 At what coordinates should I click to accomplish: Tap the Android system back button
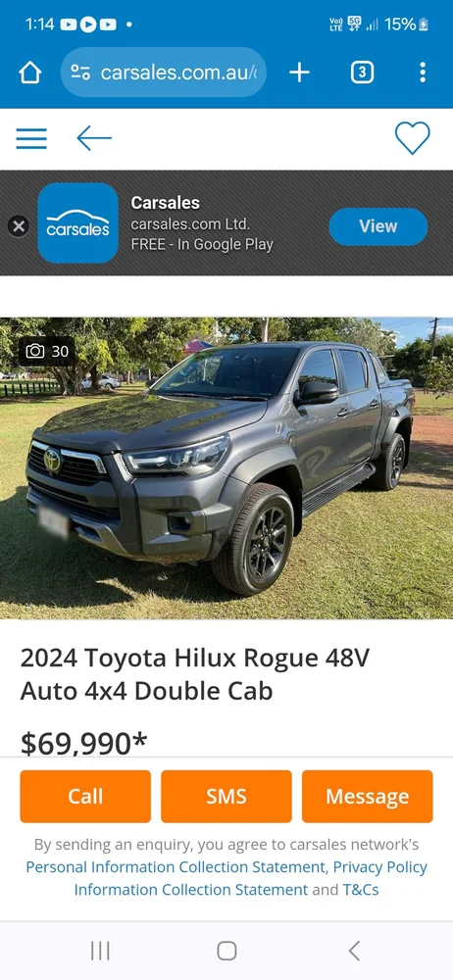[354, 952]
